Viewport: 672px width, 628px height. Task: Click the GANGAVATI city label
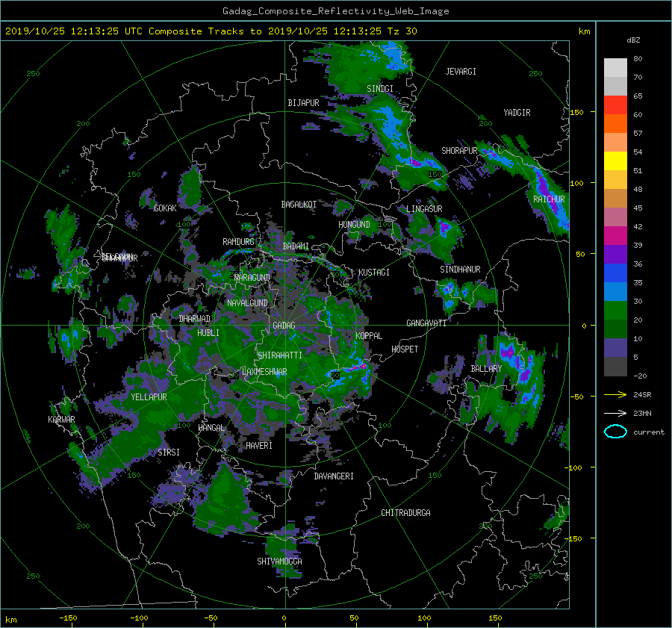point(426,323)
